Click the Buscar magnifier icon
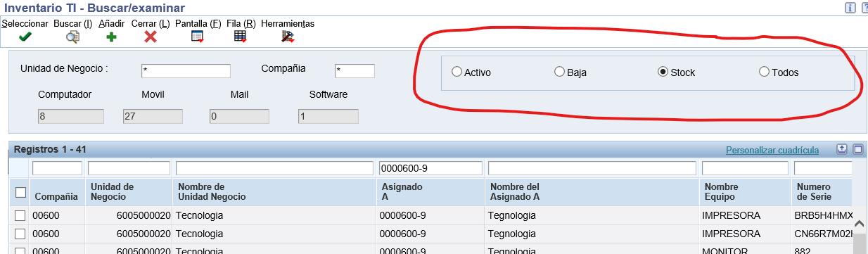 72,37
